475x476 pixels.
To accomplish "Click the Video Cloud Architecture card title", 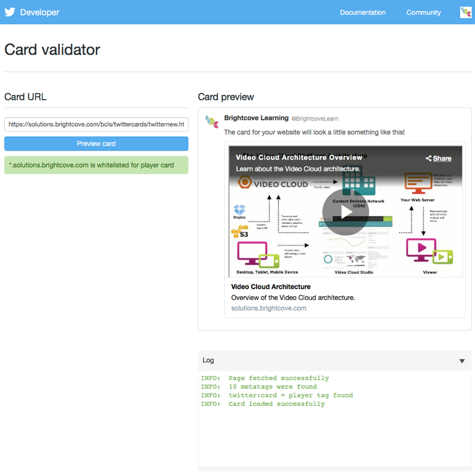I will (271, 287).
